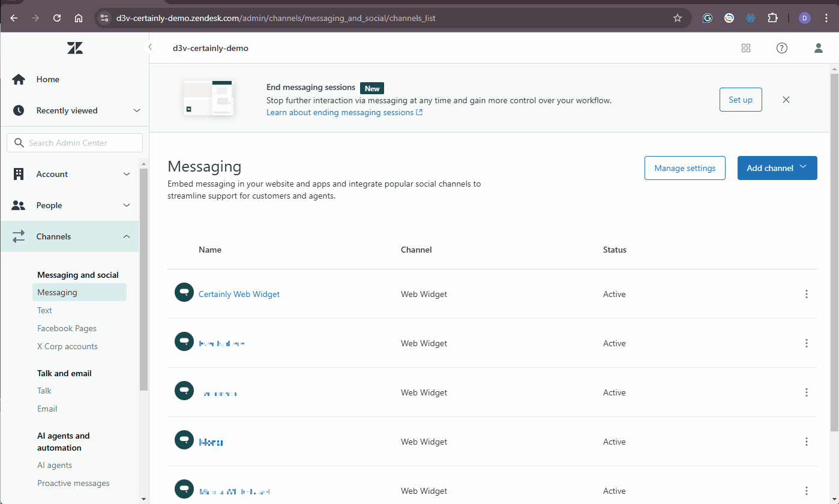Click the browser Grammarly extension icon
The height and width of the screenshot is (504, 839).
pyautogui.click(x=707, y=18)
